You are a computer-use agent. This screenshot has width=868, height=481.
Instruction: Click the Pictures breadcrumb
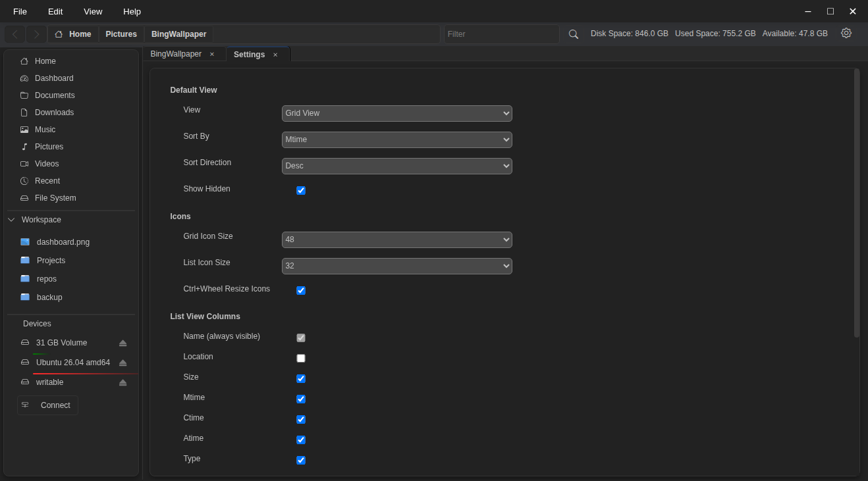[x=121, y=34]
